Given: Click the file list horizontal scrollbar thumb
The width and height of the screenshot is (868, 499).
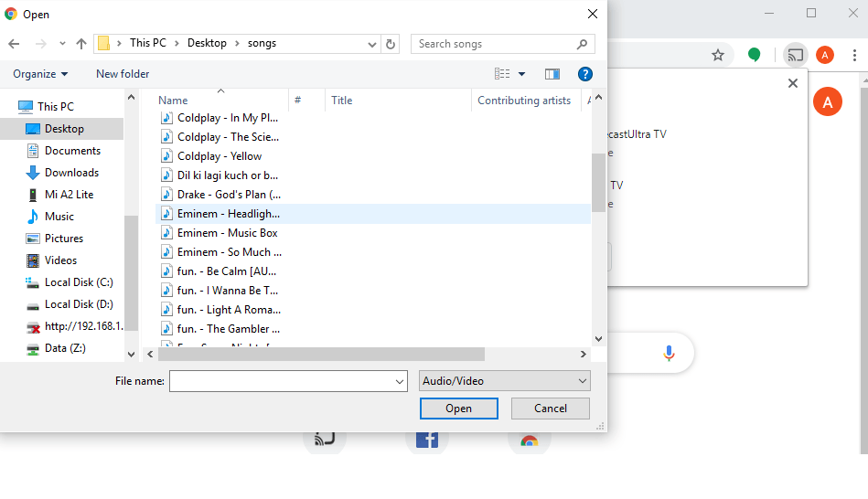Looking at the screenshot, I should coord(321,354).
